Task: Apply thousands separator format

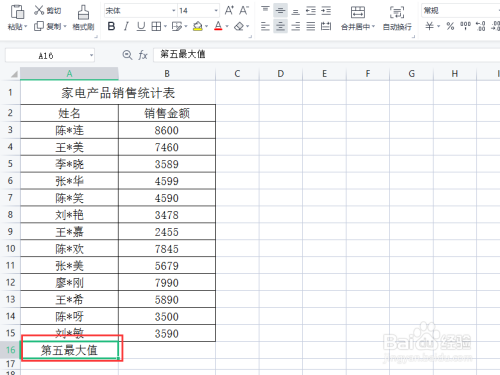Action: click(x=465, y=26)
